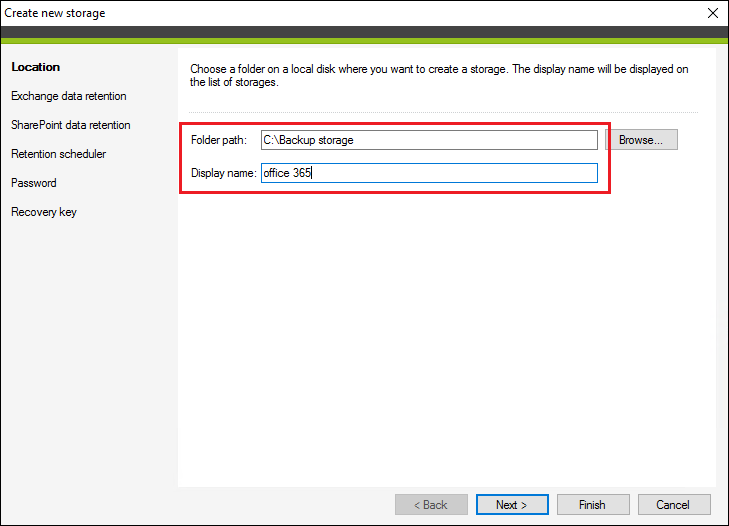Proceed with the Next button
This screenshot has width=729, height=526.
pos(512,505)
